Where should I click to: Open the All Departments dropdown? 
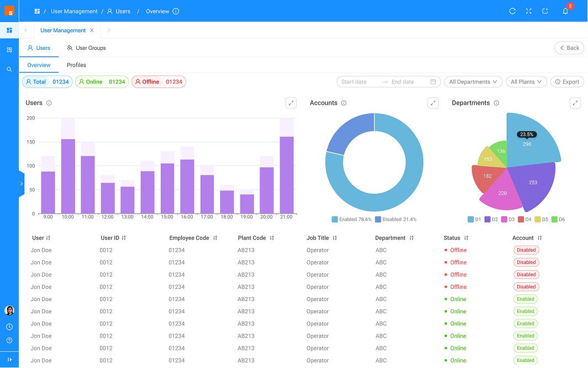coord(473,82)
